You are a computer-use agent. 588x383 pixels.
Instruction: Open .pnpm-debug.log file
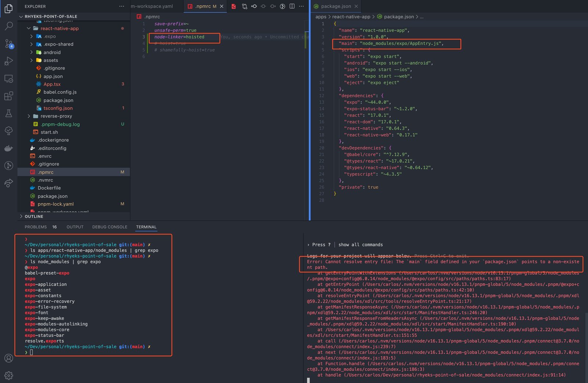[60, 124]
